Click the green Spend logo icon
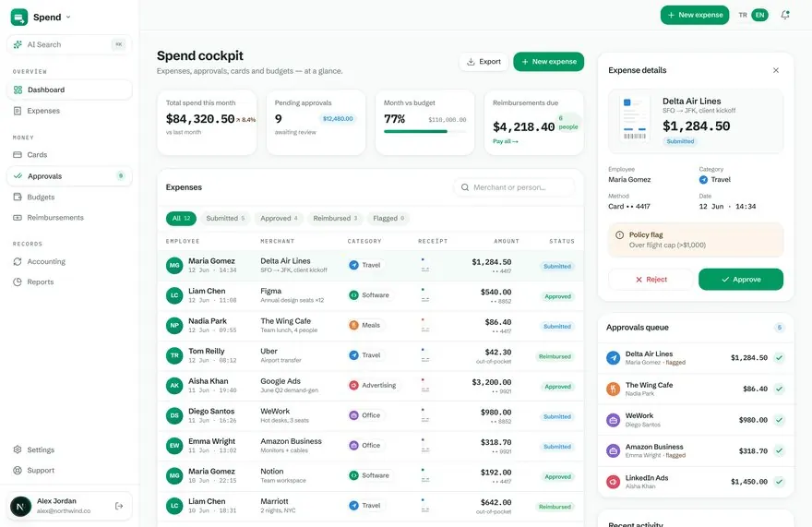 coord(19,18)
